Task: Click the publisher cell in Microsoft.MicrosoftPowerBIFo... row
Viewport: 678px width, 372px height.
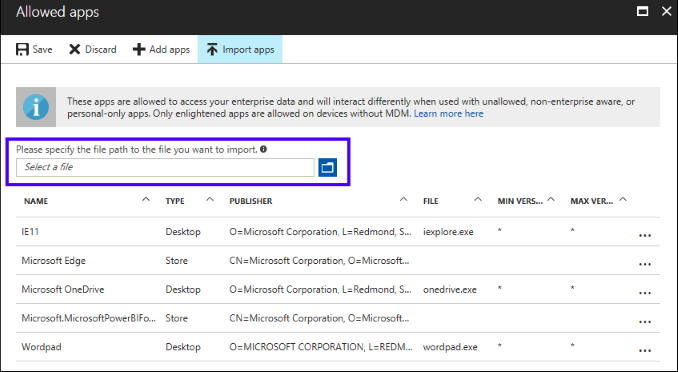Action: tap(319, 318)
